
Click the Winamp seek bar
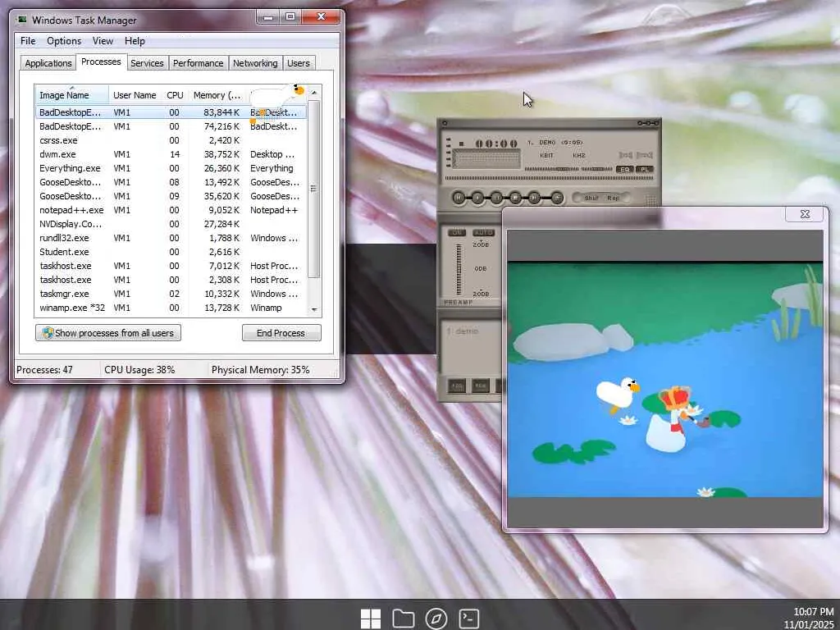tap(549, 178)
